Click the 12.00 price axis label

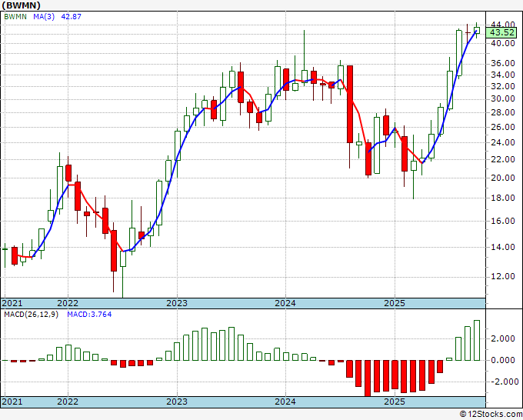[x=502, y=276]
